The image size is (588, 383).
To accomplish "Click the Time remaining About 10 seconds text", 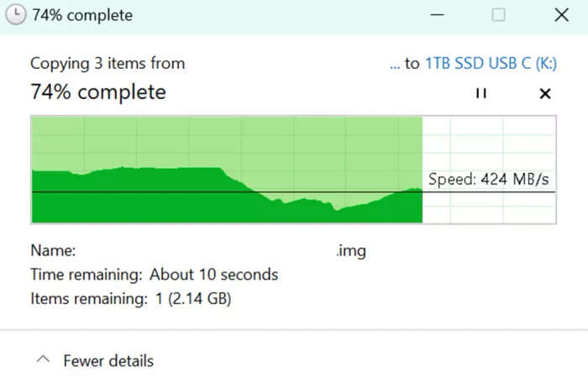I will [x=154, y=275].
